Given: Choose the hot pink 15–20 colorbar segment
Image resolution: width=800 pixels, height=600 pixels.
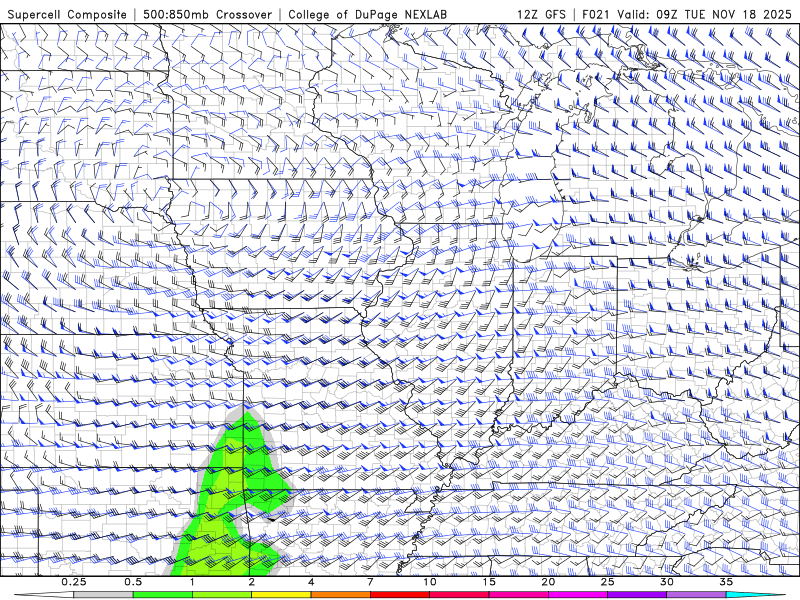Looking at the screenshot, I should point(518,595).
